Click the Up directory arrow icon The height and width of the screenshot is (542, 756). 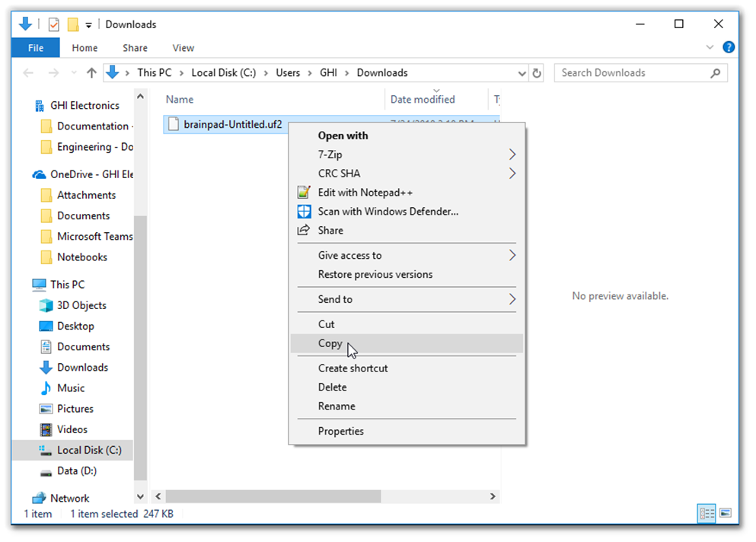[x=91, y=73]
